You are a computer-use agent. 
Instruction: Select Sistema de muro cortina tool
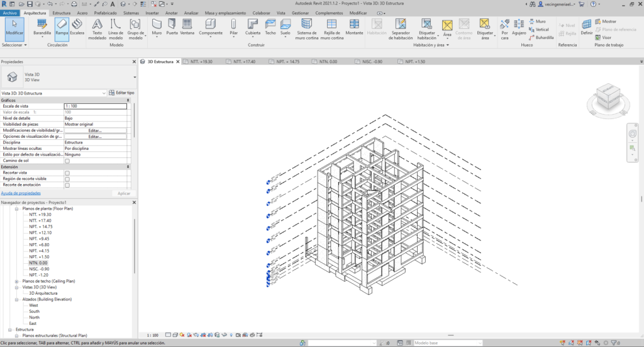306,29
